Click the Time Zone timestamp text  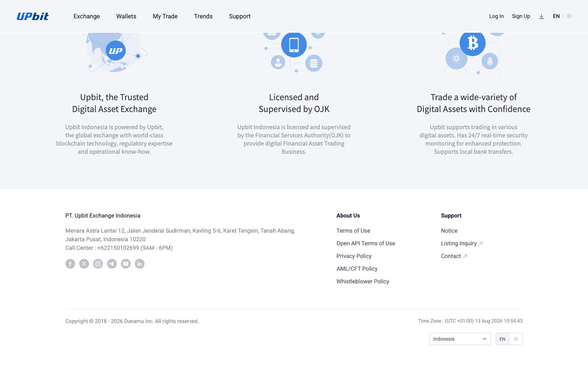click(470, 321)
